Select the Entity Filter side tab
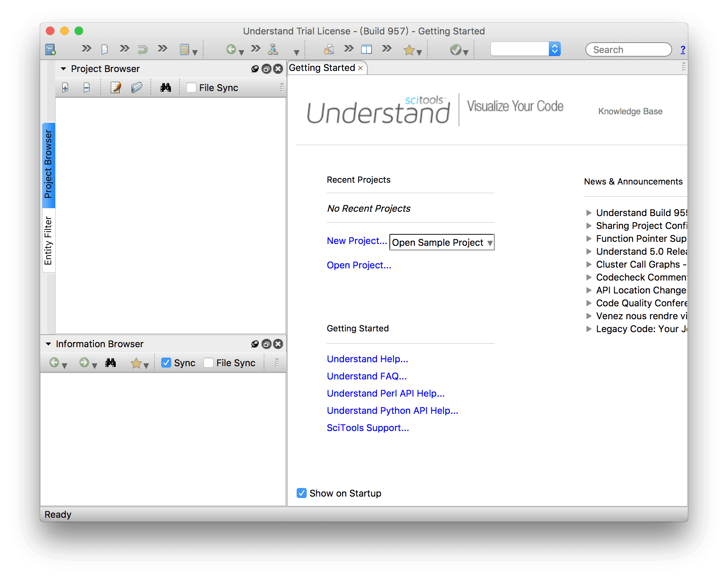This screenshot has width=728, height=579. pos(48,241)
